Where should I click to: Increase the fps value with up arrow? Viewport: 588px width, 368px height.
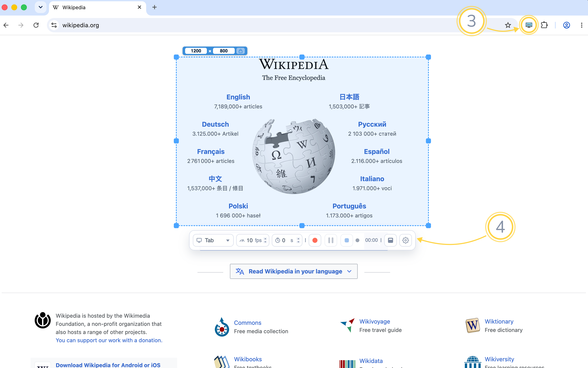265,239
